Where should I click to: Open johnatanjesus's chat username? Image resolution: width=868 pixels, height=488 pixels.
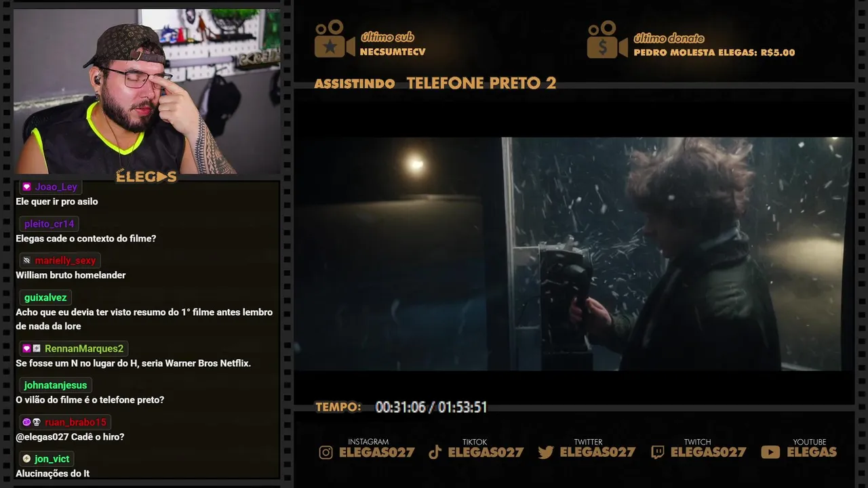[x=56, y=385]
